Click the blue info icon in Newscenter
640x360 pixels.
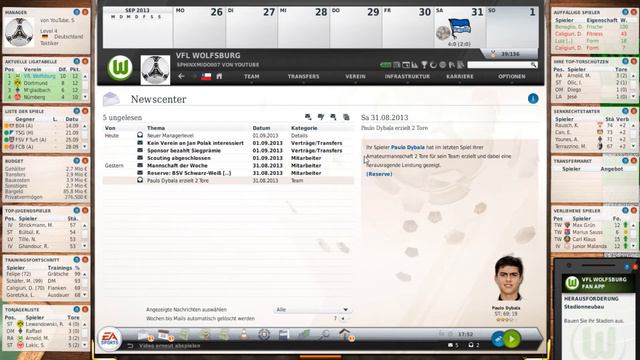533,99
